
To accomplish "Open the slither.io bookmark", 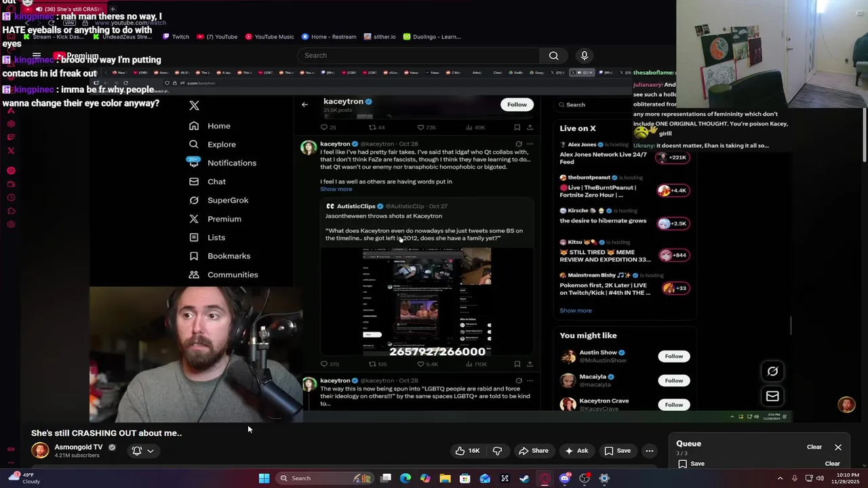I will (380, 37).
